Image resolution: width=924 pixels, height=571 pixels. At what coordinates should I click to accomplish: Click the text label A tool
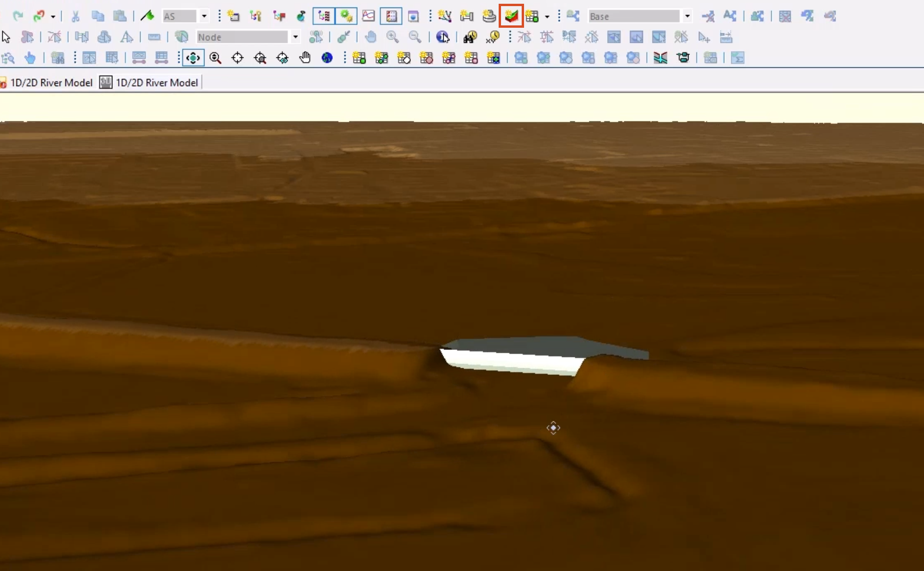[x=126, y=37]
